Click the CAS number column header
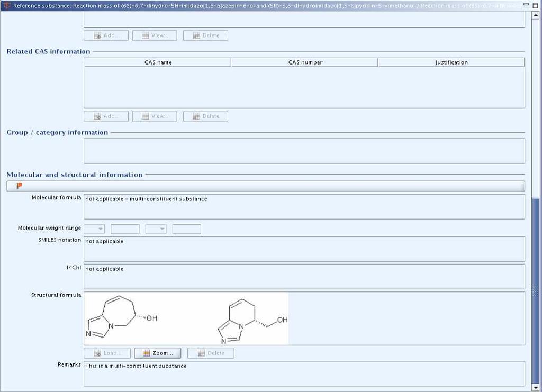 coord(304,62)
